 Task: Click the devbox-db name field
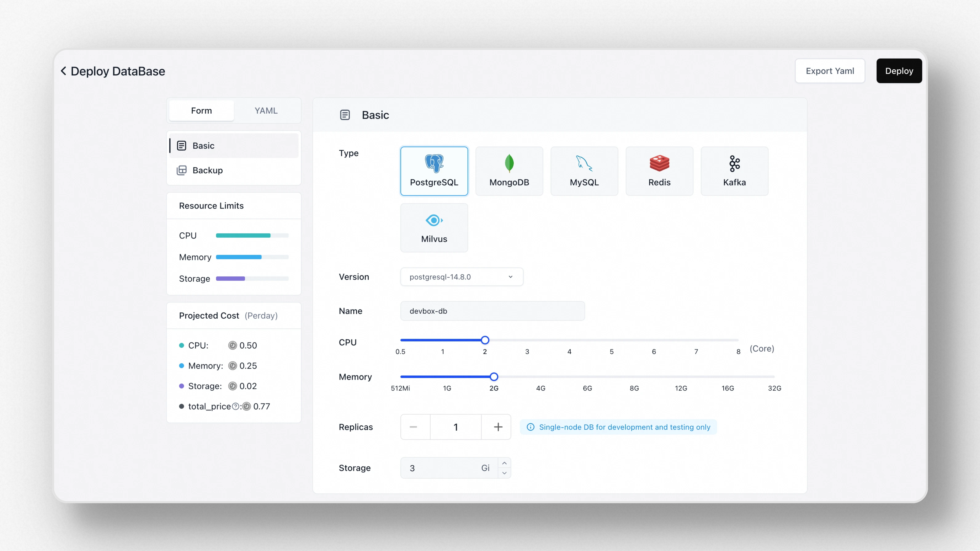492,311
